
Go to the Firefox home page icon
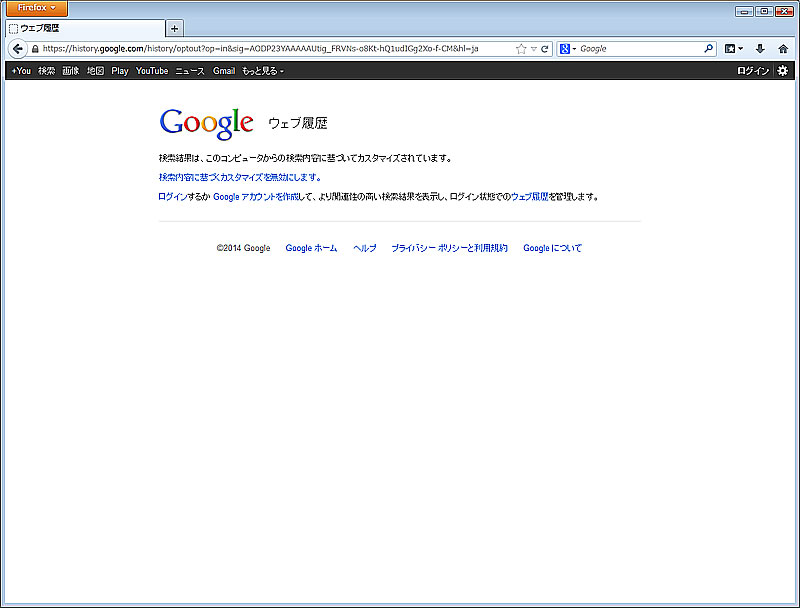click(783, 49)
